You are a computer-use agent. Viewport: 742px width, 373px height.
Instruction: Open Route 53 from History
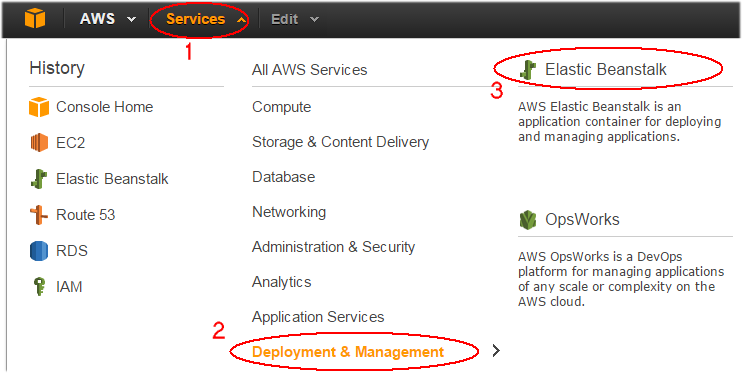pyautogui.click(x=86, y=215)
